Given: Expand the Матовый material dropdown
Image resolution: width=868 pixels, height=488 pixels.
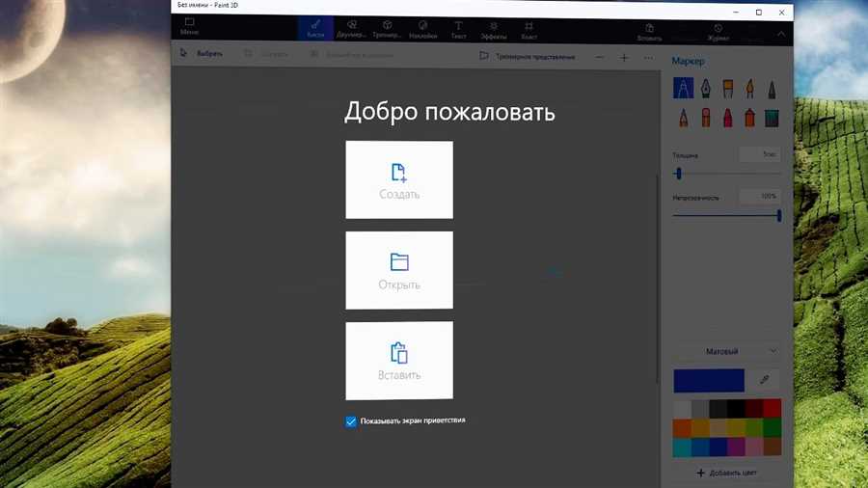Looking at the screenshot, I should coord(726,351).
